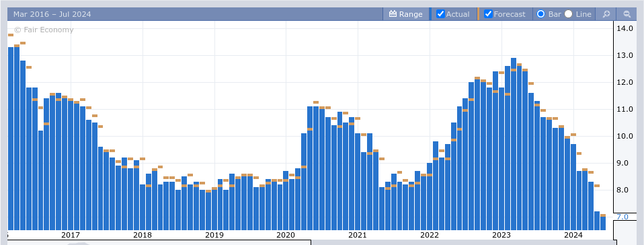This screenshot has height=245, width=644.
Task: Click the zoom out magnifier icon
Action: point(627,14)
